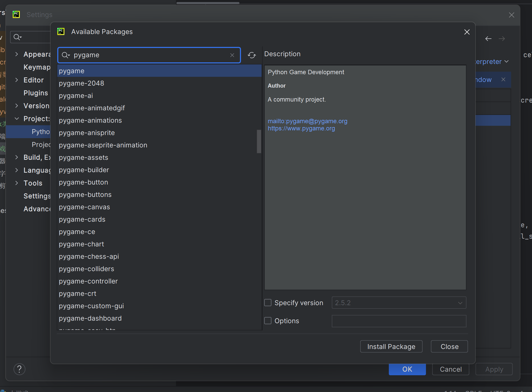The width and height of the screenshot is (532, 392).
Task: Select the pygame-ai package
Action: [x=159, y=96]
